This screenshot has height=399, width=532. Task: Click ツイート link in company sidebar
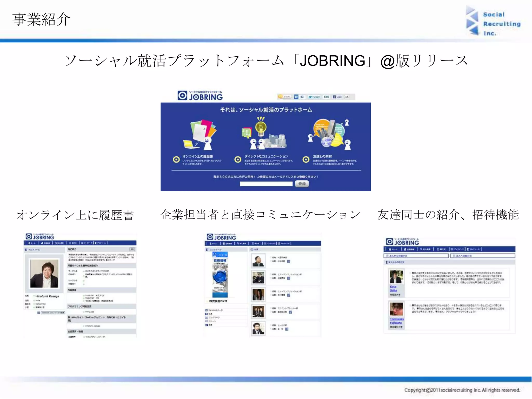pyautogui.click(x=211, y=321)
